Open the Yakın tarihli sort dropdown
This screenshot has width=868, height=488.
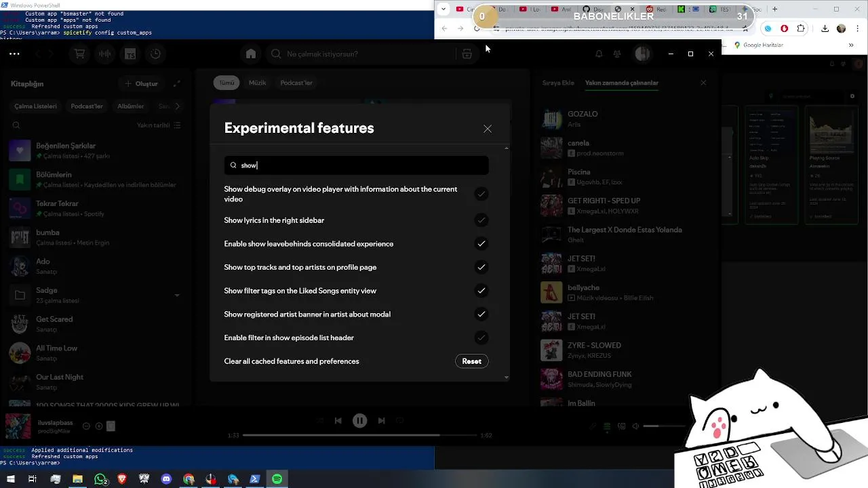159,125
